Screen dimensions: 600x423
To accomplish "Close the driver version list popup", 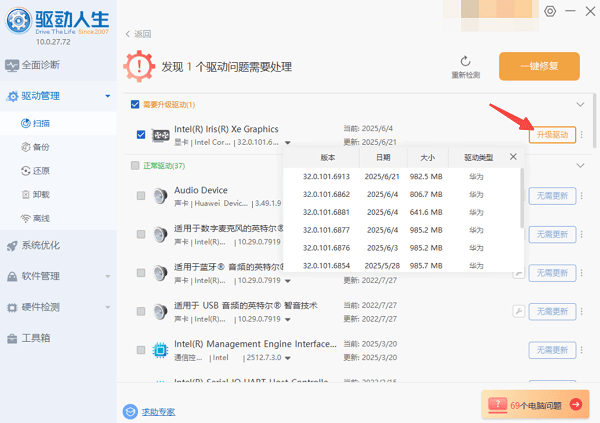I will tap(513, 157).
